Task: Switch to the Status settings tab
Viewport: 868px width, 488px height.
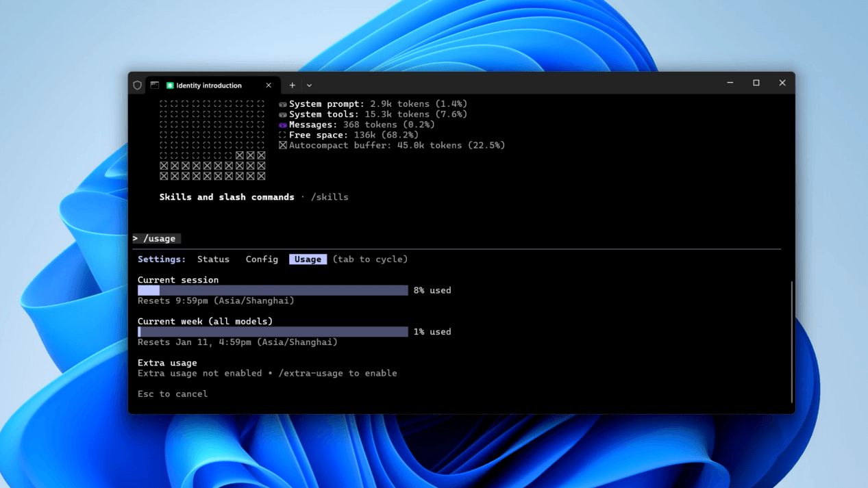Action: 213,259
